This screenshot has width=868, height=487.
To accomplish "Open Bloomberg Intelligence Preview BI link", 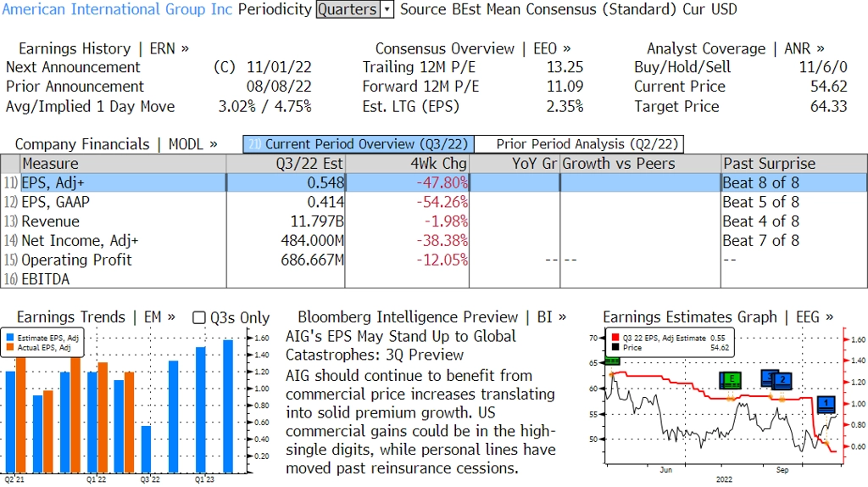I will tap(432, 317).
